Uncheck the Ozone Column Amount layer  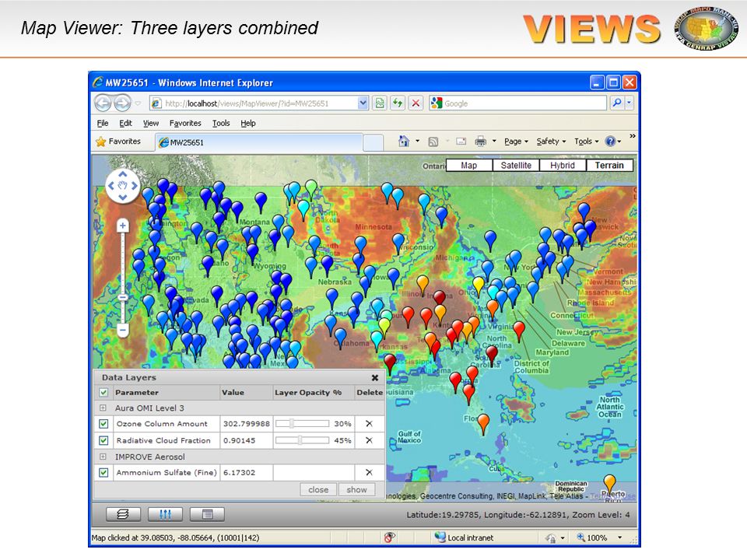(x=103, y=423)
